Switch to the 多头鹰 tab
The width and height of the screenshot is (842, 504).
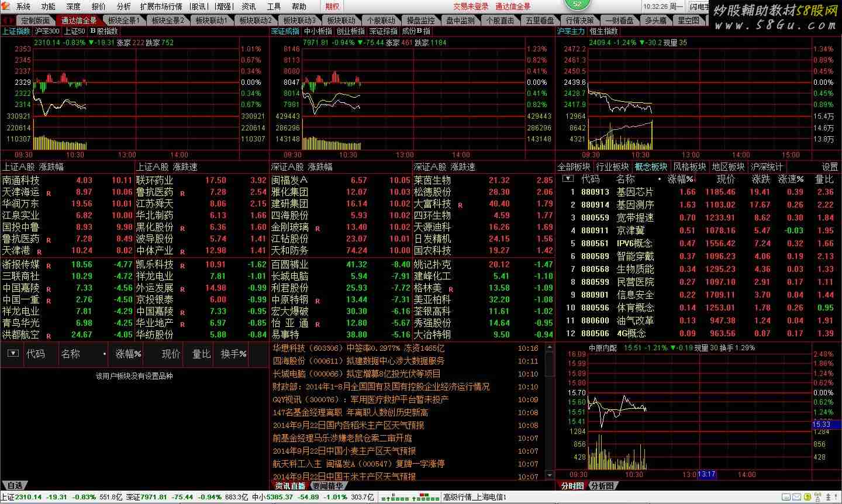coord(655,20)
